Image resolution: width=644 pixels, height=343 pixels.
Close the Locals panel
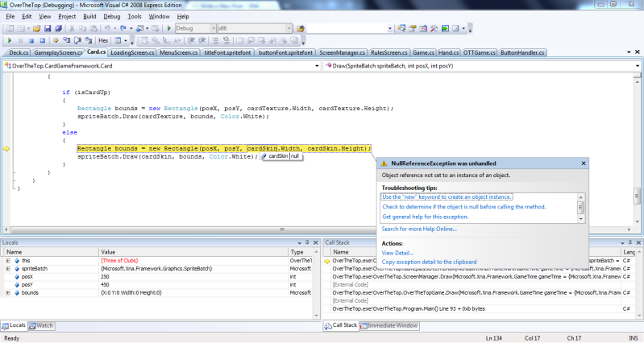(x=315, y=243)
